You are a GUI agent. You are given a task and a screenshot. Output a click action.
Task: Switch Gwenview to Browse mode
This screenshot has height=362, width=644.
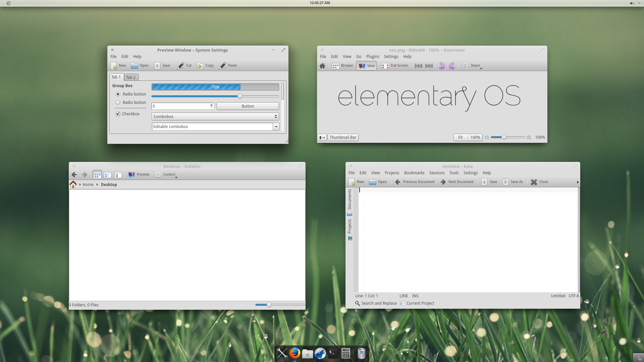(x=343, y=66)
